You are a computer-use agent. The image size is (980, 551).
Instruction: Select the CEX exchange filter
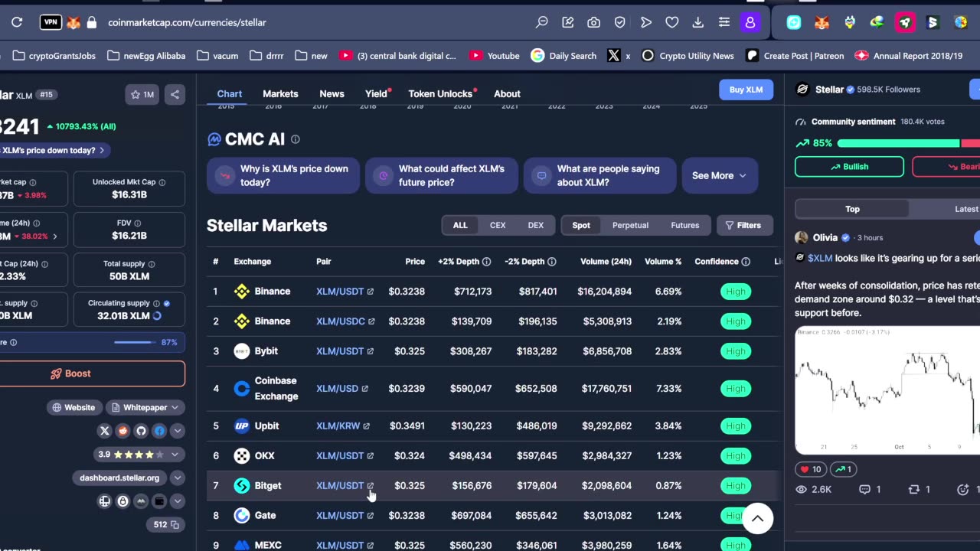click(x=498, y=225)
